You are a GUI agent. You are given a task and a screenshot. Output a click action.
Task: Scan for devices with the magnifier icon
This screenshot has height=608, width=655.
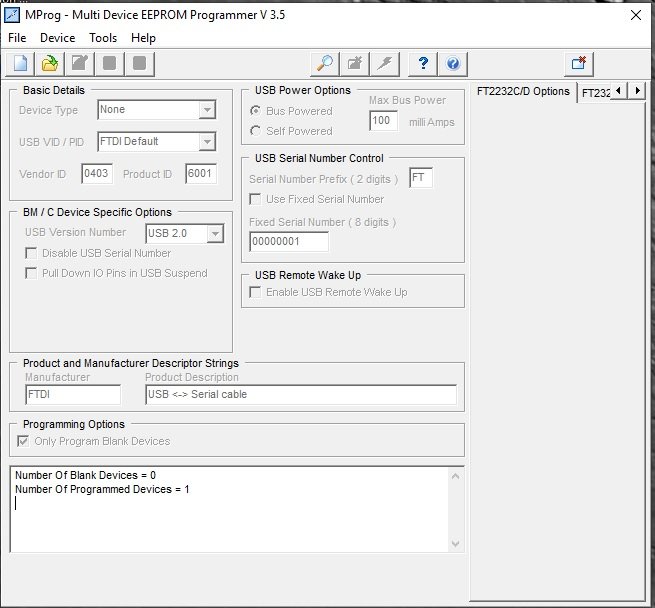point(325,64)
